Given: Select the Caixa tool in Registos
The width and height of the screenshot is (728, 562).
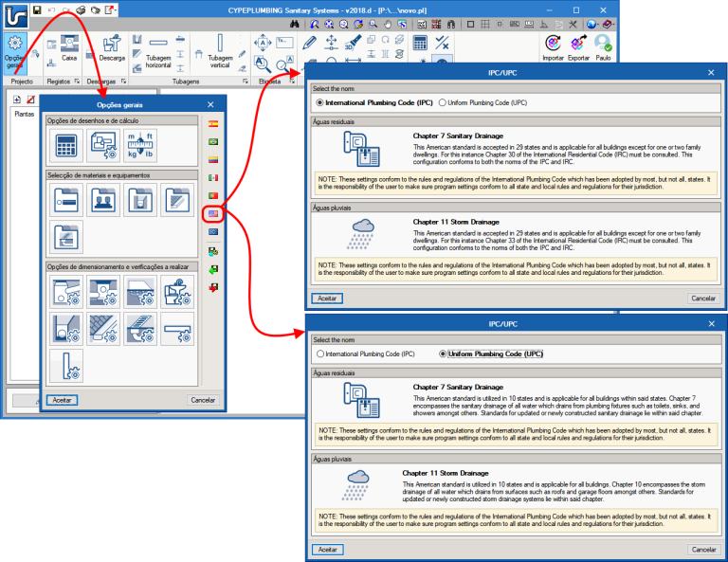Looking at the screenshot, I should coord(68,47).
